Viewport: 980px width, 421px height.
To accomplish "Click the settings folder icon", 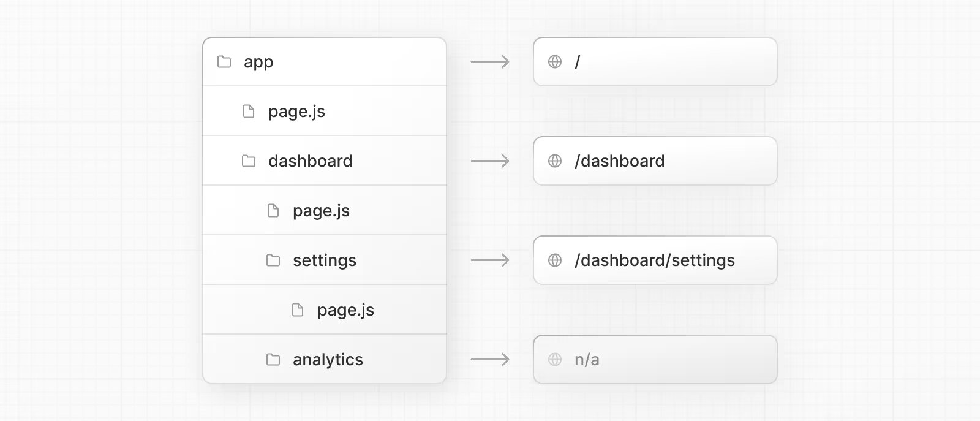I will tap(273, 260).
